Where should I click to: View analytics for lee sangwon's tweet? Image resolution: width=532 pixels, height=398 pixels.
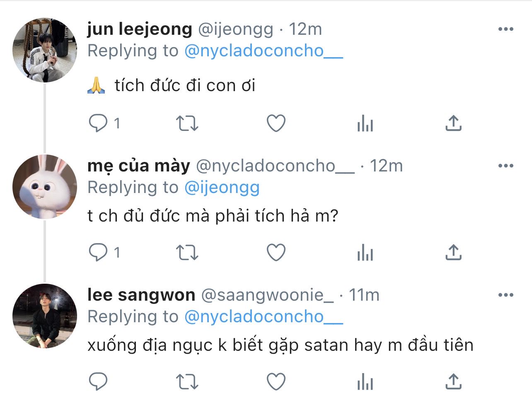(365, 382)
